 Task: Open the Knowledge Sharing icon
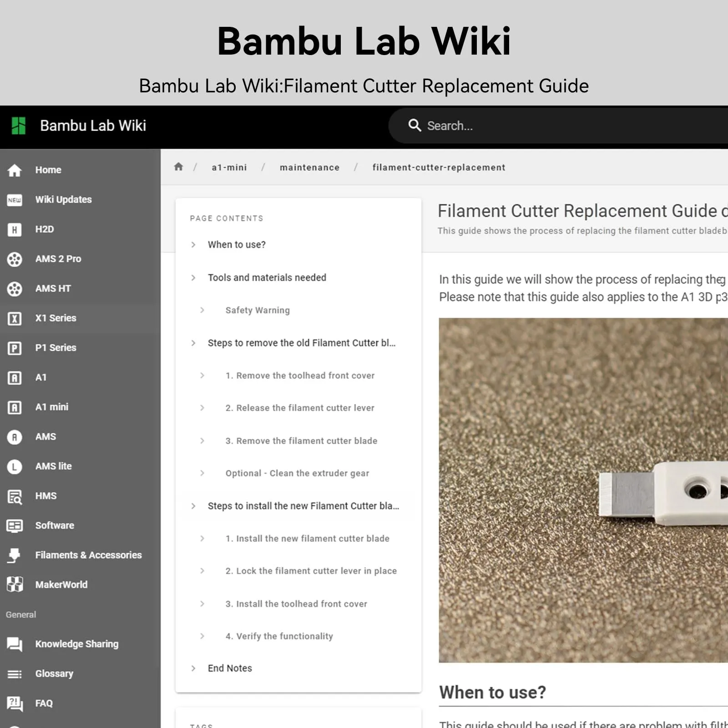click(x=15, y=644)
